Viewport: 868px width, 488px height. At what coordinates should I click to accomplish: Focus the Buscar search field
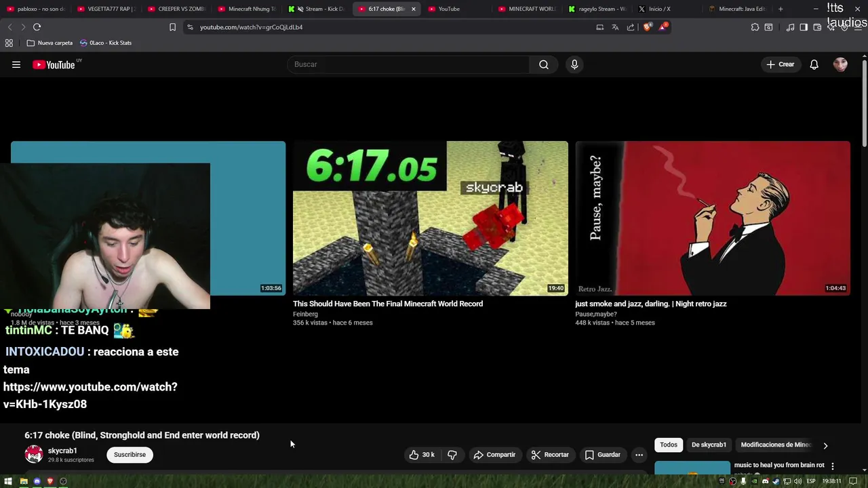[408, 64]
